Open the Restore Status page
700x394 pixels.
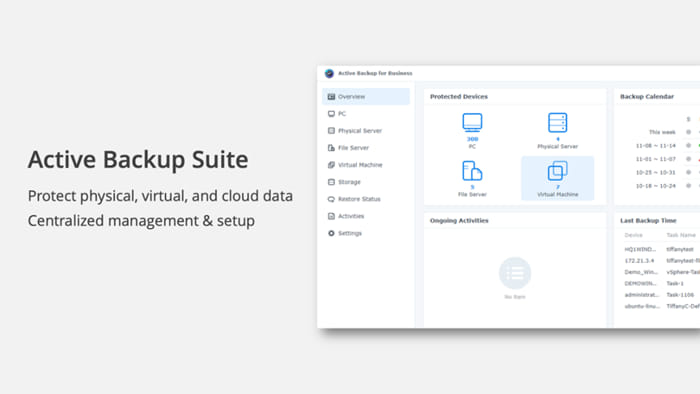(366, 199)
